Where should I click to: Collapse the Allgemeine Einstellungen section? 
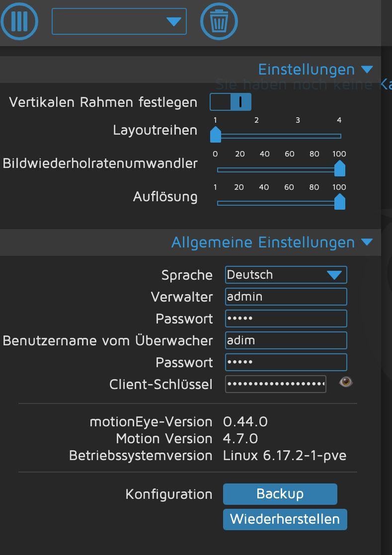(x=367, y=242)
